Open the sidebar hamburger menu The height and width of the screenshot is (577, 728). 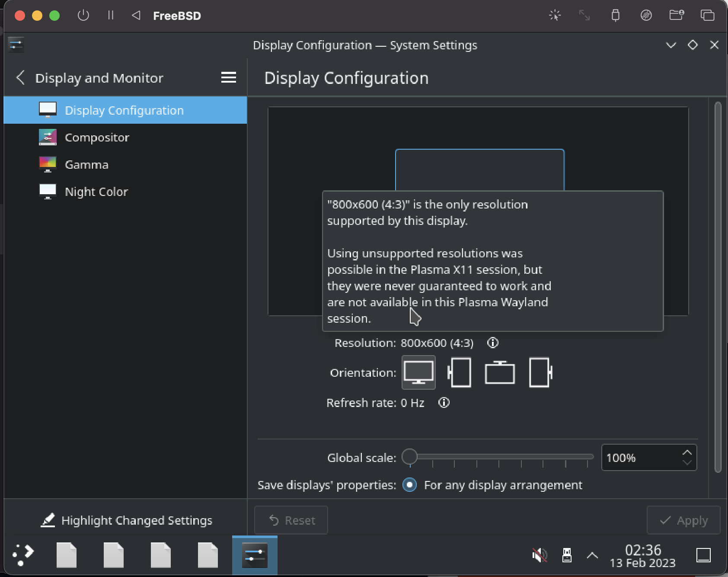(228, 78)
